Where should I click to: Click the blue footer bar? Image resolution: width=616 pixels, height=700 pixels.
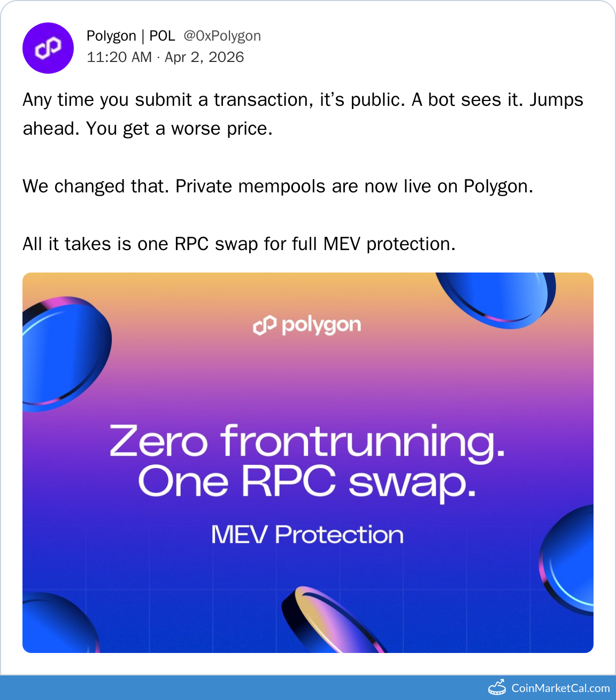tap(241, 688)
